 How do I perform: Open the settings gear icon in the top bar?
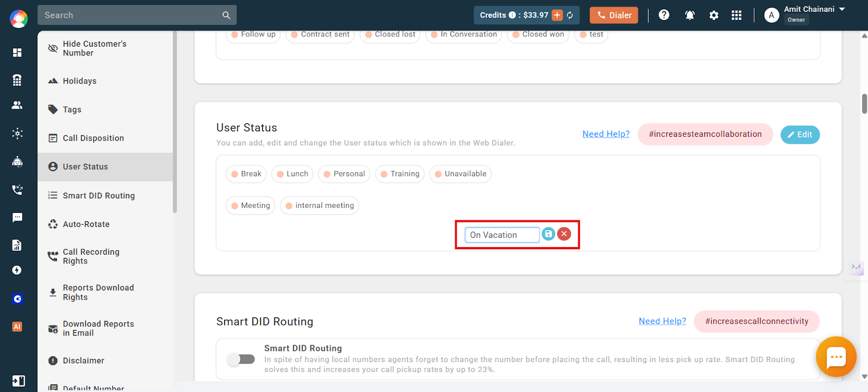click(714, 15)
